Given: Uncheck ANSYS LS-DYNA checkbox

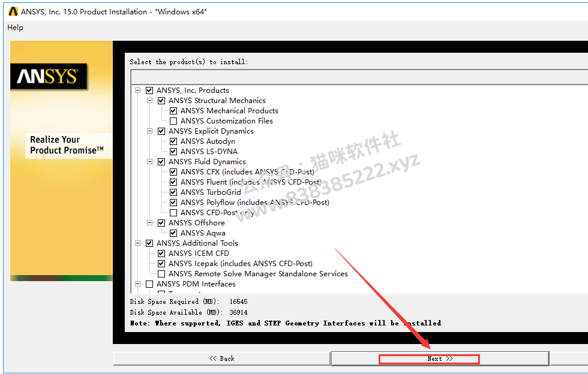Looking at the screenshot, I should click(173, 152).
